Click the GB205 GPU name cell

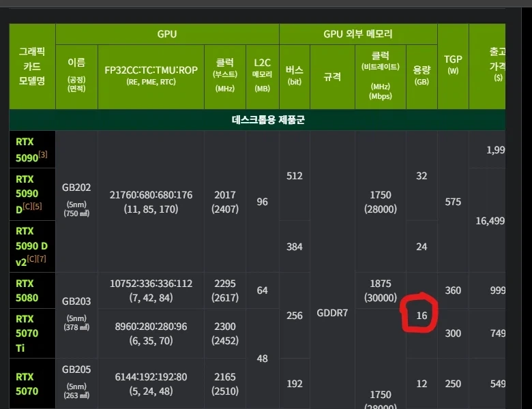coord(76,383)
